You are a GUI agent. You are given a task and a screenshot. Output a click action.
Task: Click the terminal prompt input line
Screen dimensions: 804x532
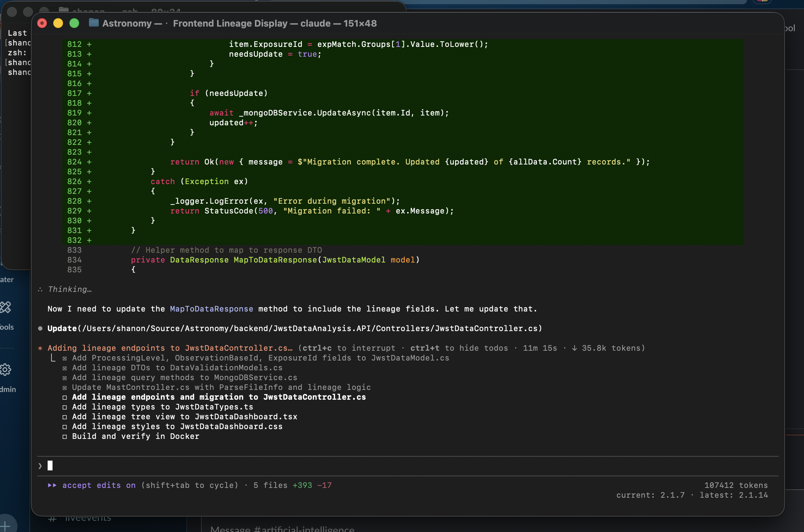pos(408,466)
